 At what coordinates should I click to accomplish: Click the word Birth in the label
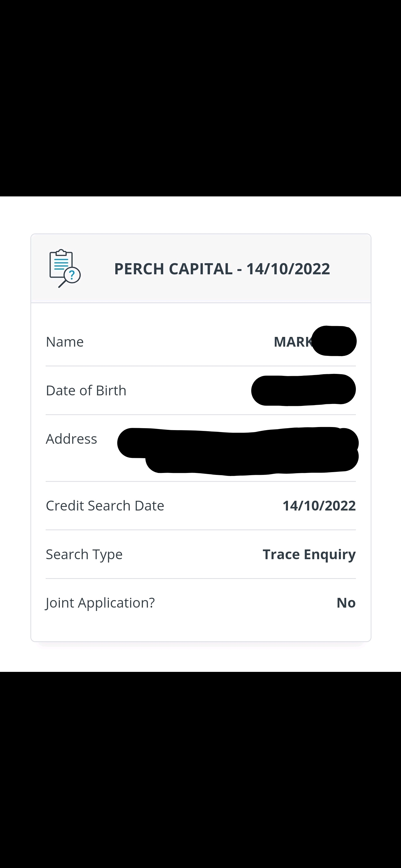[111, 391]
